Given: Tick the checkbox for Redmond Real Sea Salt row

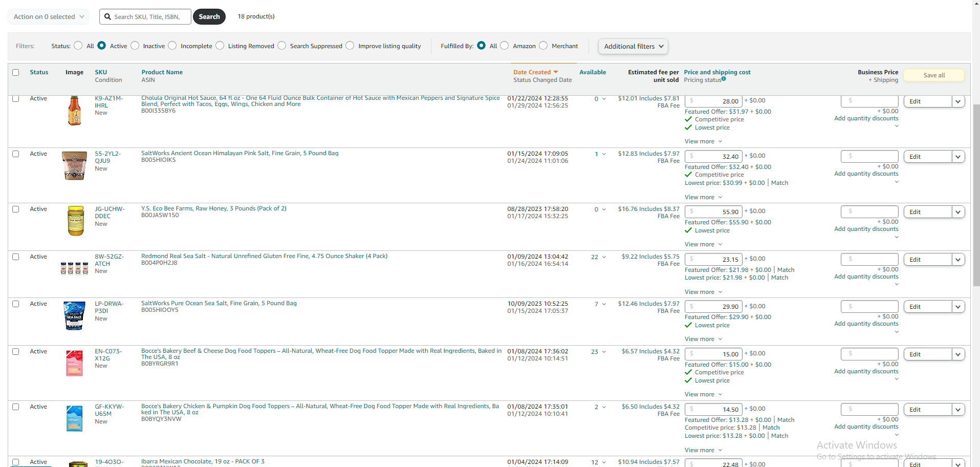Looking at the screenshot, I should click(x=16, y=257).
